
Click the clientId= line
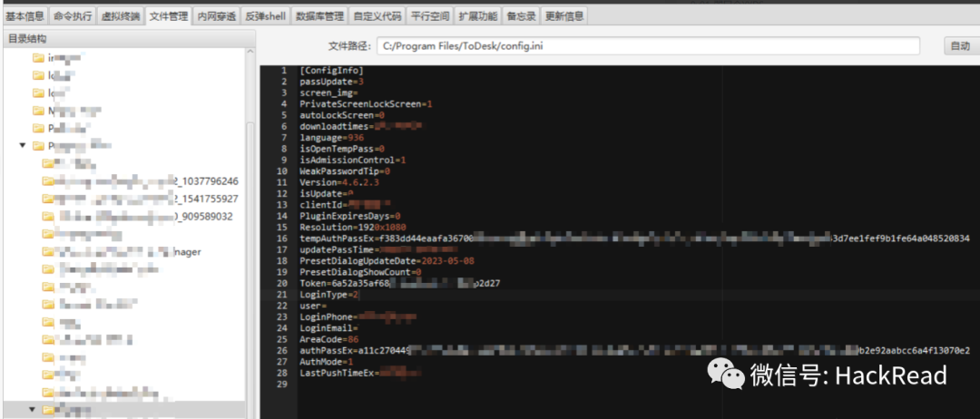coord(346,205)
